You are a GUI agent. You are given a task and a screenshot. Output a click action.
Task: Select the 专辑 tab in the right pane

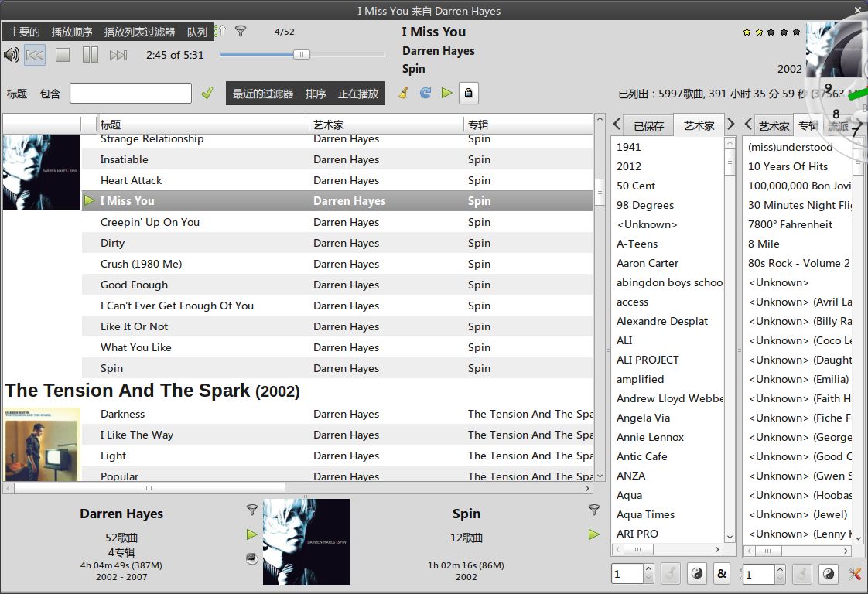click(x=808, y=125)
